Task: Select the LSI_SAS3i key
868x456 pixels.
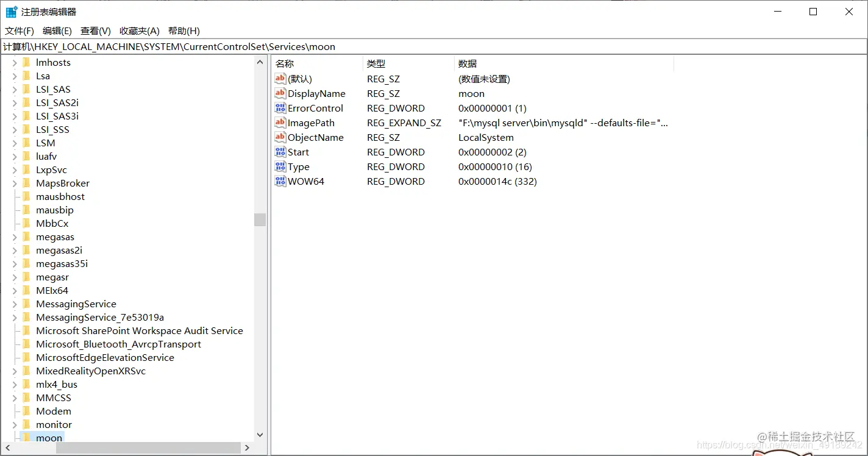Action: tap(57, 116)
